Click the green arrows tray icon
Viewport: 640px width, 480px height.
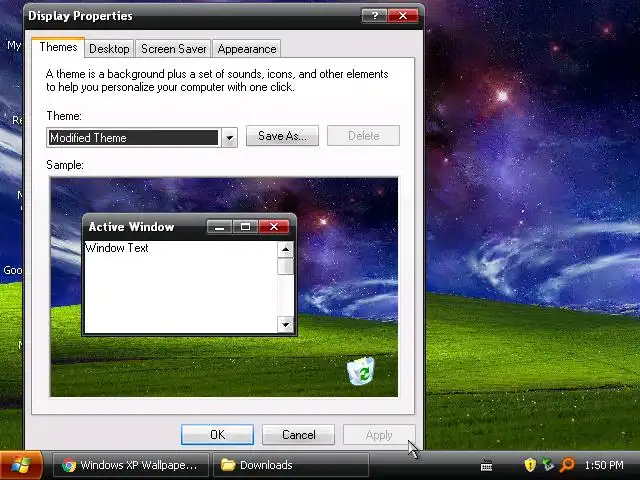[548, 464]
